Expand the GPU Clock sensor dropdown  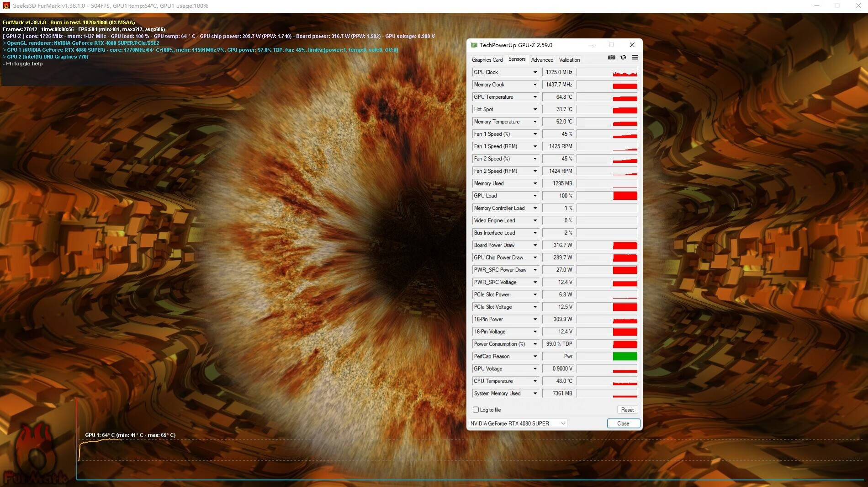click(535, 72)
